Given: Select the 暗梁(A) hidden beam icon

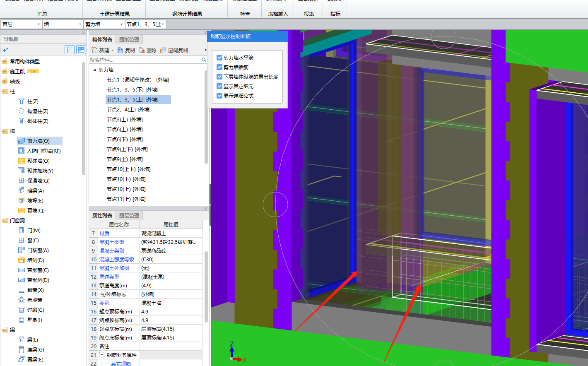Looking at the screenshot, I should click(22, 190).
